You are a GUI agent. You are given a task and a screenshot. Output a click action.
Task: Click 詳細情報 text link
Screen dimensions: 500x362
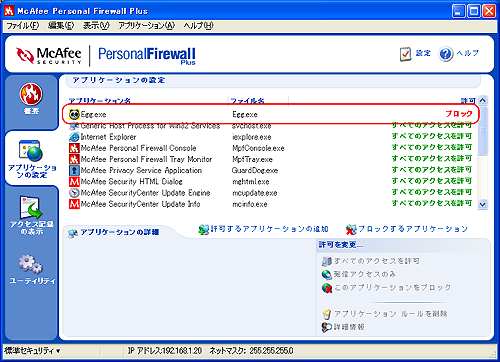(x=349, y=327)
